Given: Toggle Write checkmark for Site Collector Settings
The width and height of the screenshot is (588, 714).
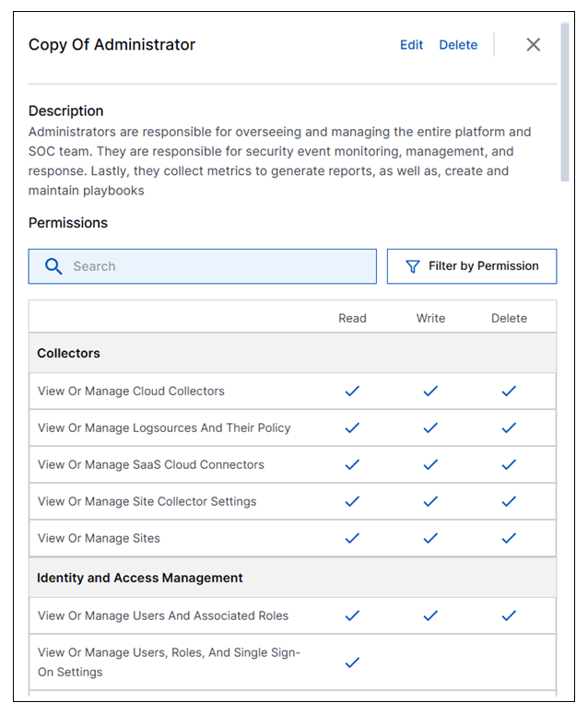Looking at the screenshot, I should pyautogui.click(x=430, y=501).
